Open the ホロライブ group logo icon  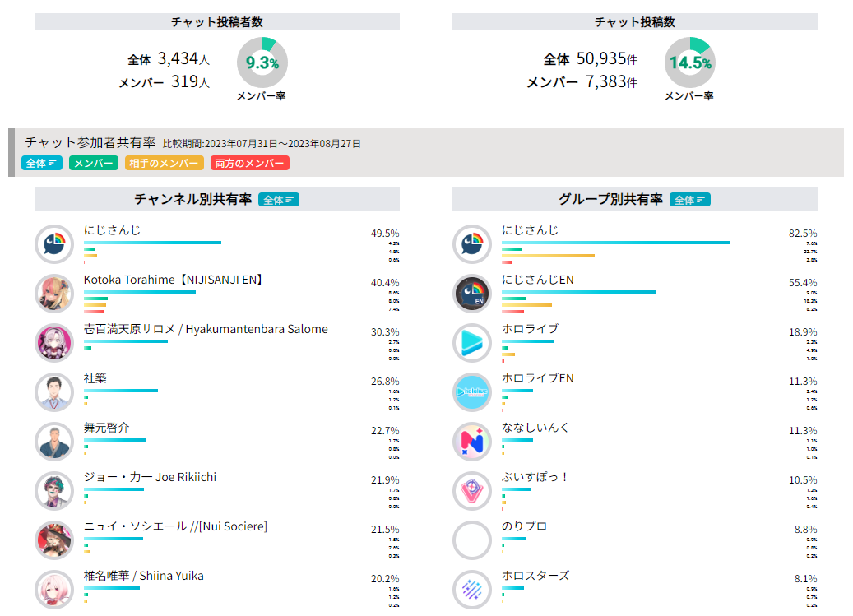click(473, 343)
